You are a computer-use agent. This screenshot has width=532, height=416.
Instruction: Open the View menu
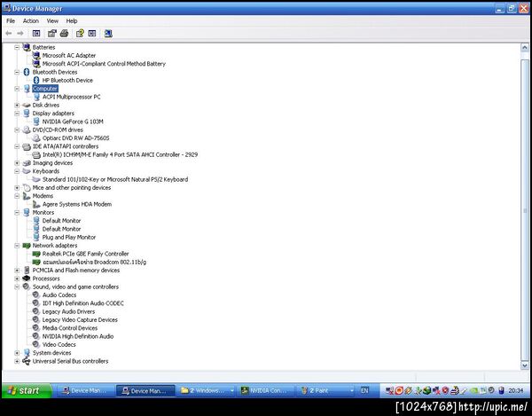(x=52, y=20)
